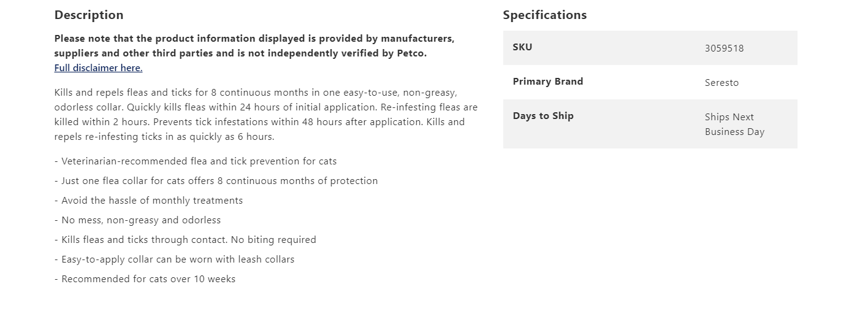
Task: Click the Seresto brand value
Action: tap(721, 83)
